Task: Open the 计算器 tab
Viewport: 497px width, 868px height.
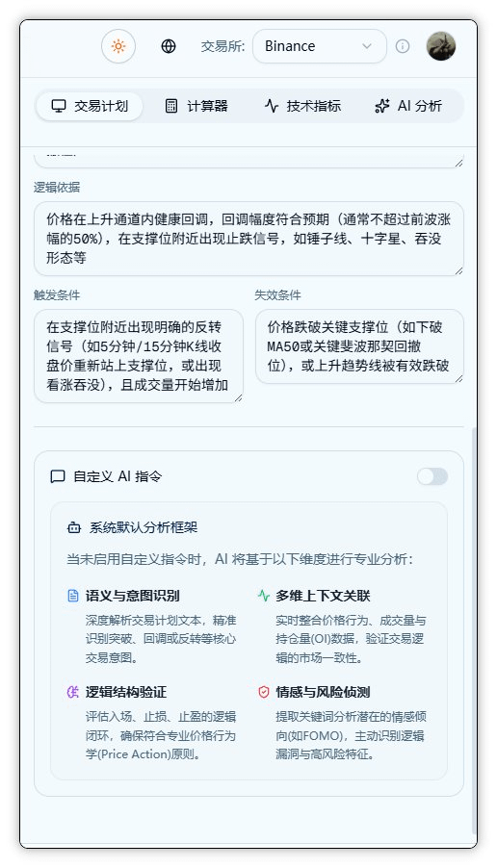Action: point(196,106)
